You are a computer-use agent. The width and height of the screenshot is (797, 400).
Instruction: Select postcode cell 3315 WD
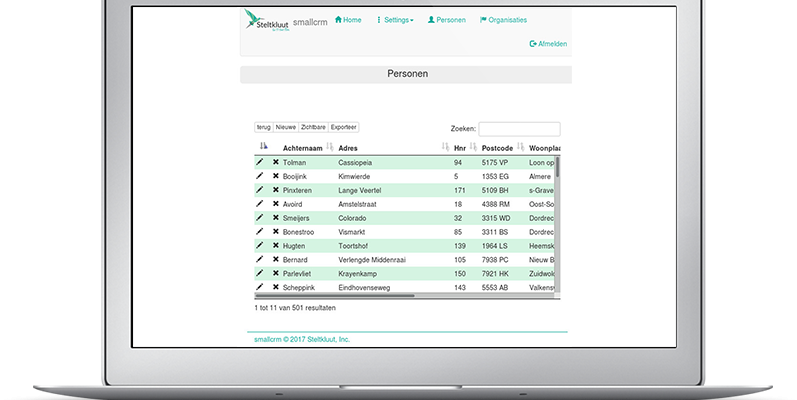[496, 218]
